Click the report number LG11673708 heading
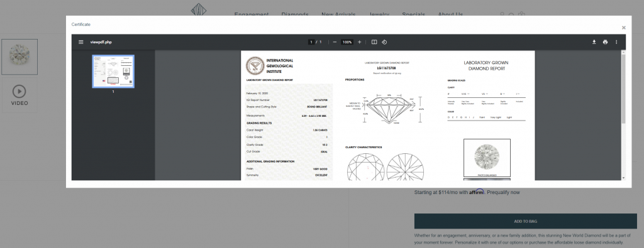 pos(387,68)
